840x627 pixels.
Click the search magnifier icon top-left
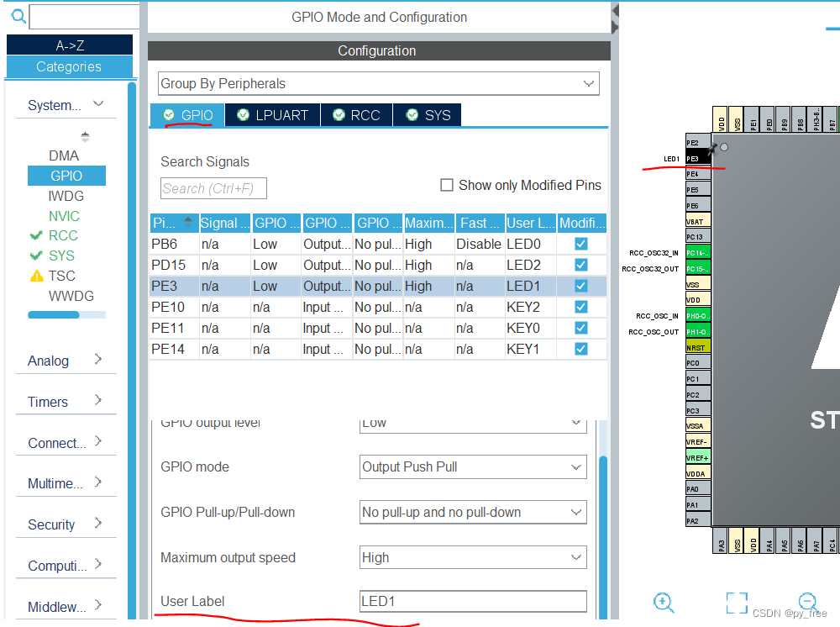pyautogui.click(x=17, y=17)
